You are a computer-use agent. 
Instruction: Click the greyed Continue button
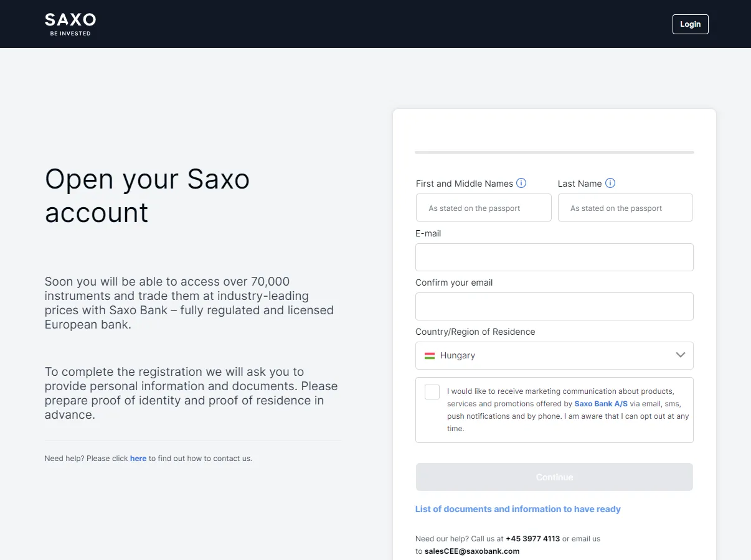[554, 477]
